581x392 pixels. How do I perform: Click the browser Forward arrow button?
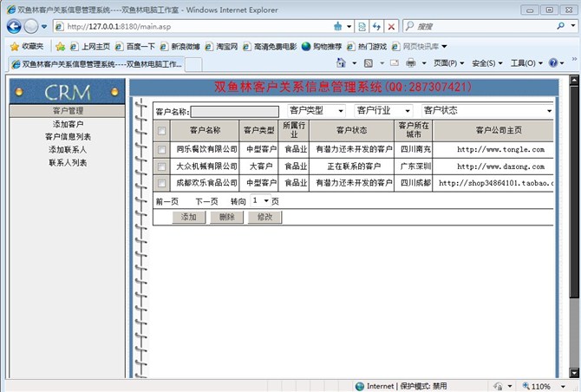[x=31, y=26]
